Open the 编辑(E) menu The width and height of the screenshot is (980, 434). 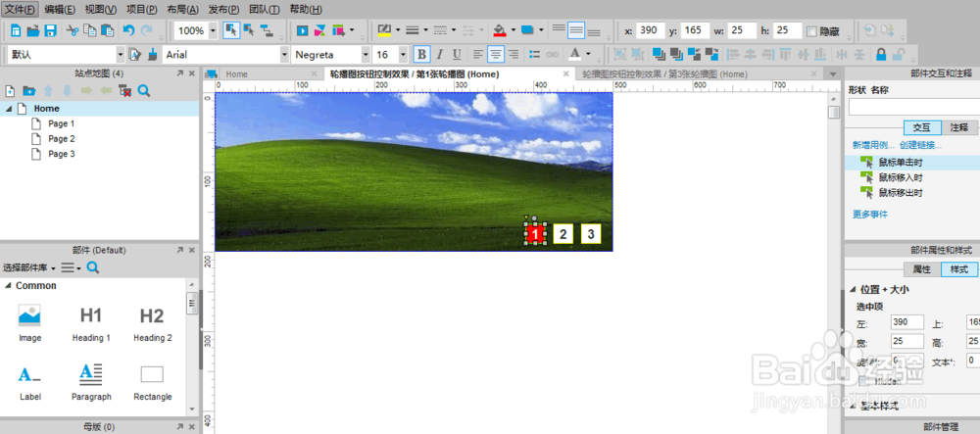(60, 10)
